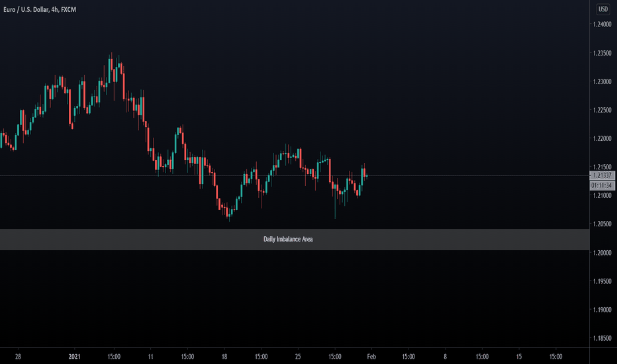Click the 2021 label on time axis
Image resolution: width=617 pixels, height=364 pixels.
(74, 357)
